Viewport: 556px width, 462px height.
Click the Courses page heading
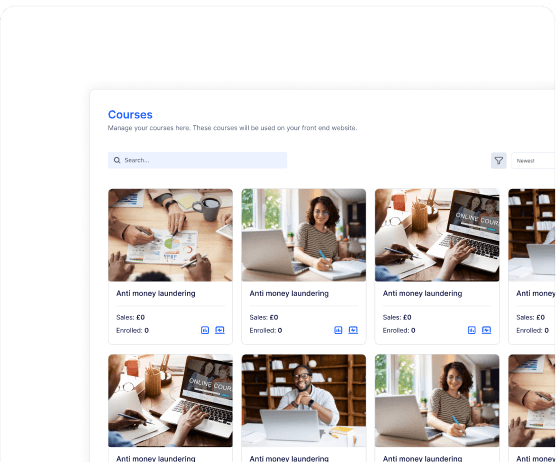coord(130,115)
